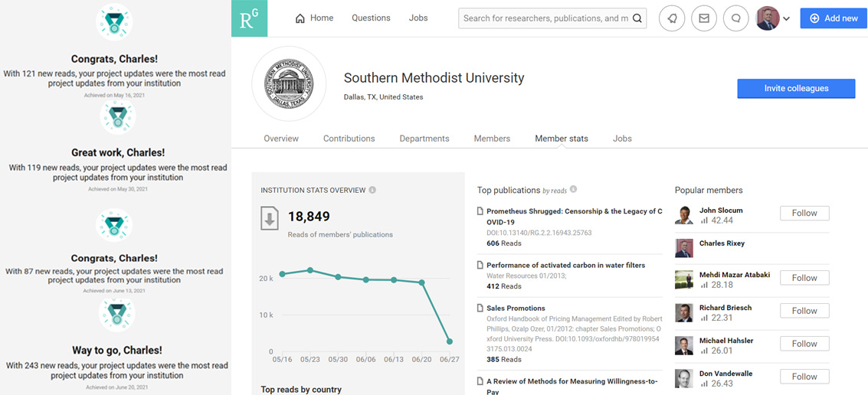Viewport: 868px width, 395px height.
Task: Click medal badge above first Congrats, Charles
Action: point(114,22)
